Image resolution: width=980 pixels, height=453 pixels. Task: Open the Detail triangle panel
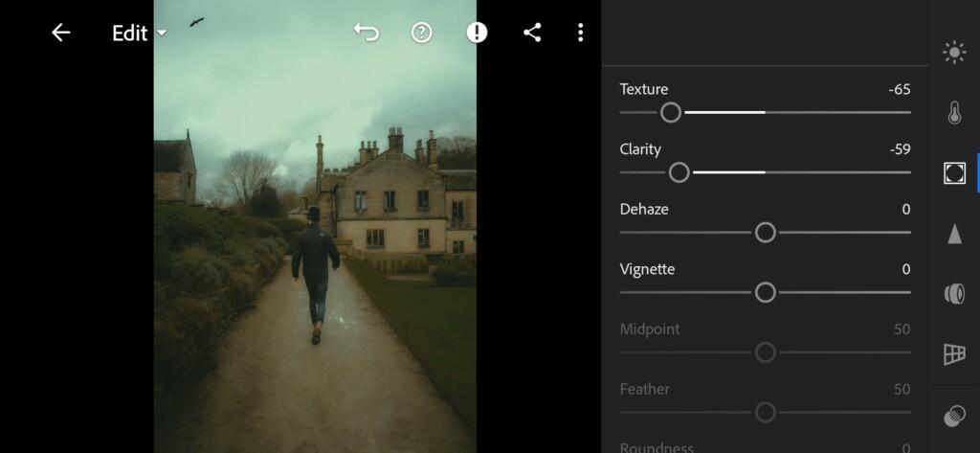coord(954,234)
